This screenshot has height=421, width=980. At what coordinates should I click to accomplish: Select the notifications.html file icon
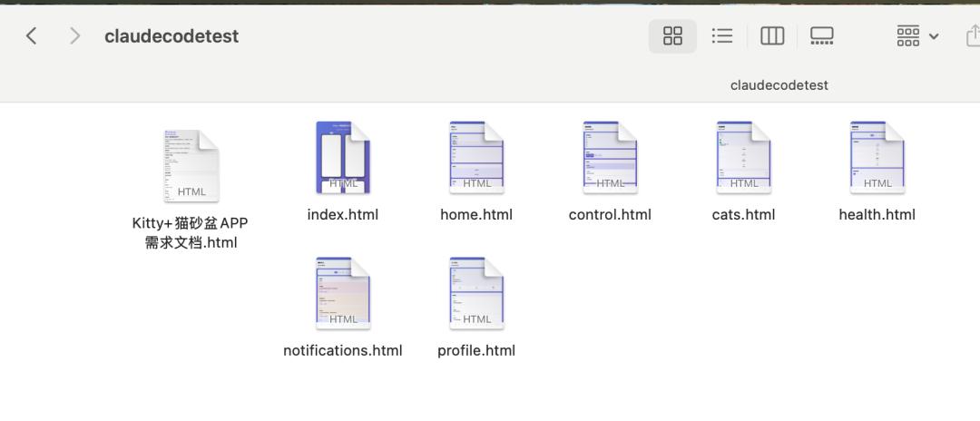(x=343, y=293)
